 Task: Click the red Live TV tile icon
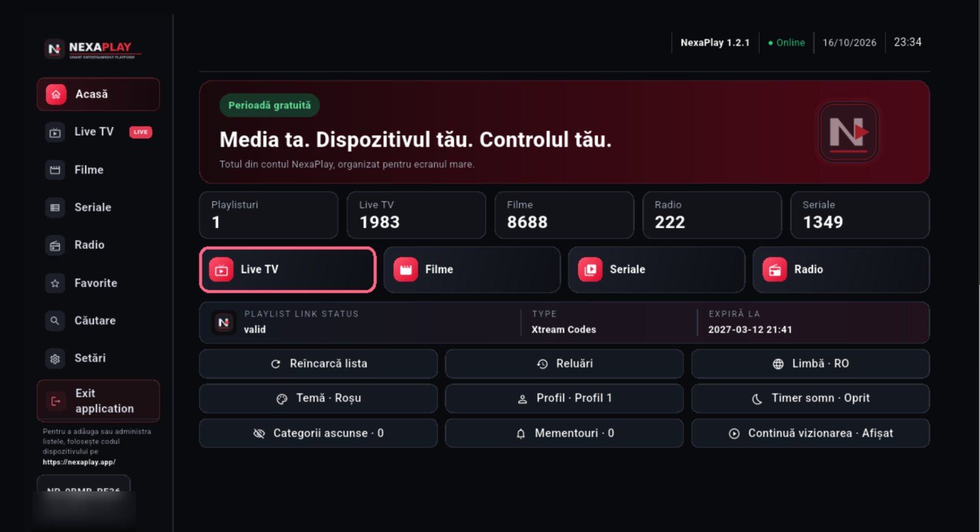[x=221, y=270]
